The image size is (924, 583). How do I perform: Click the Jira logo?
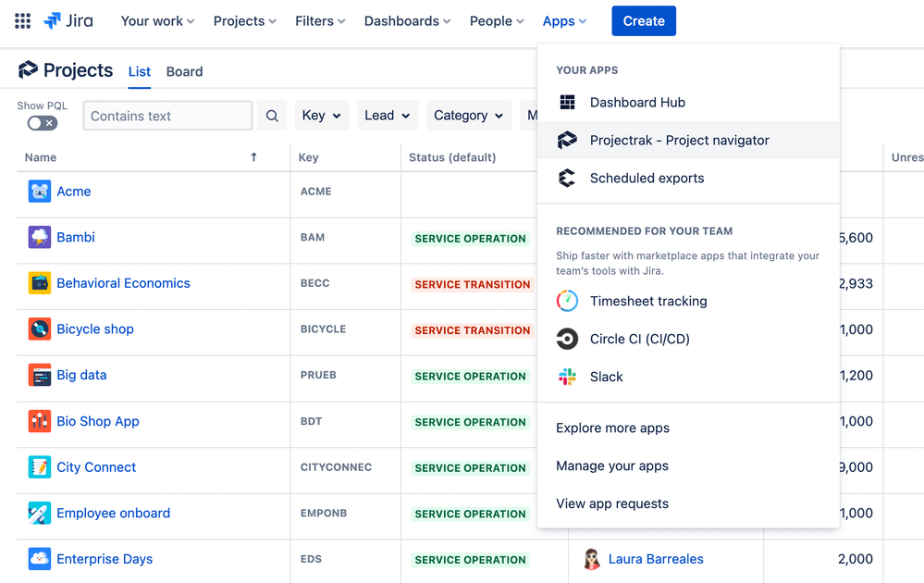pyautogui.click(x=68, y=21)
